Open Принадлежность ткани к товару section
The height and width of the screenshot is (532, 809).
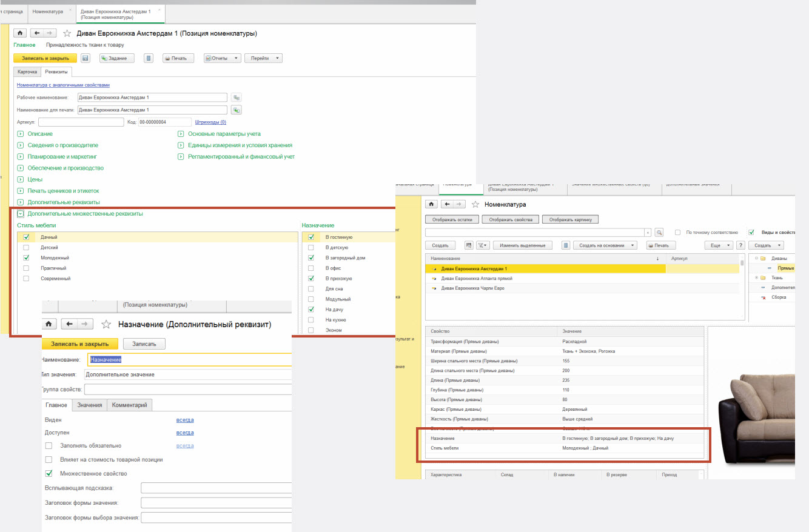coord(85,45)
